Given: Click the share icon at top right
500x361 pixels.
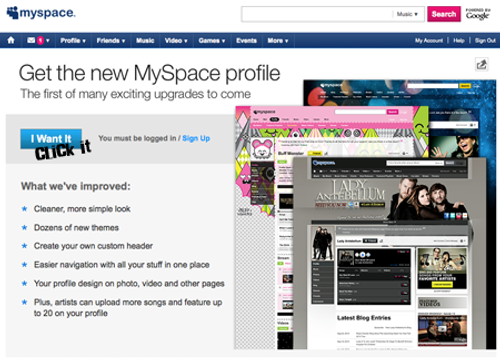Looking at the screenshot, I should click(481, 64).
